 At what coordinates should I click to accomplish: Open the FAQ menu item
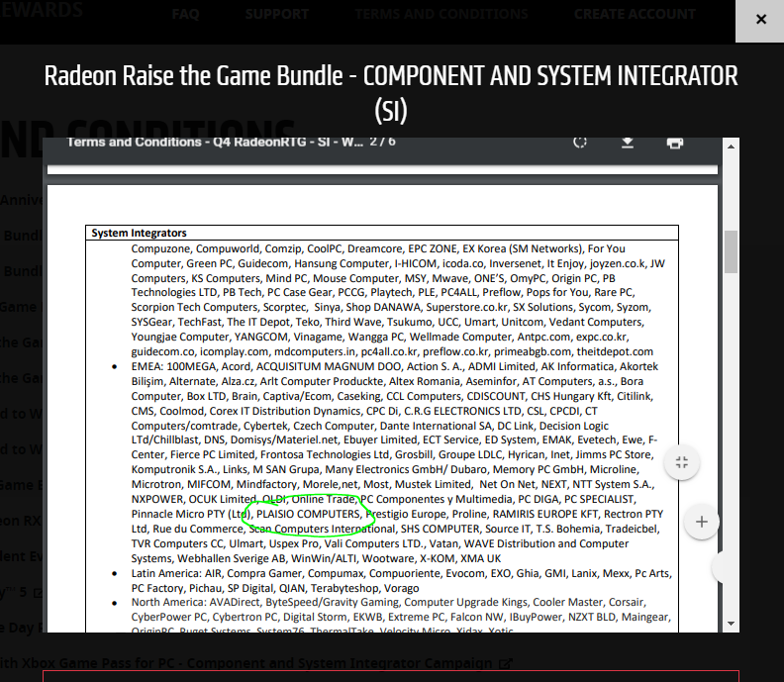(185, 14)
